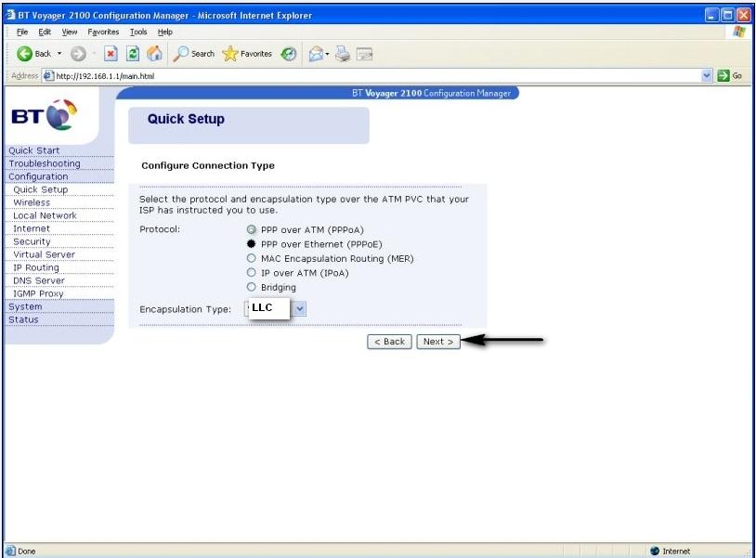The image size is (756, 558).
Task: Click the IE Back arrow icon
Action: click(x=24, y=54)
